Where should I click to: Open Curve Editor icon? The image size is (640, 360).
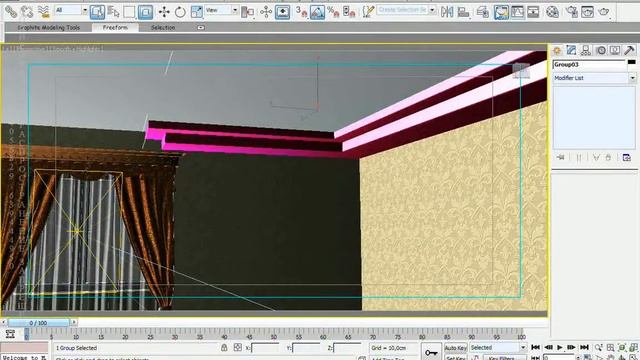pos(517,12)
